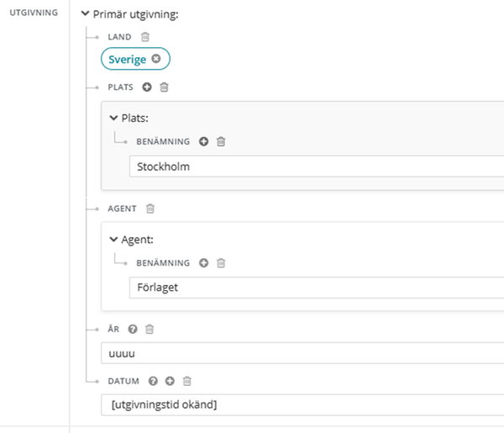Viewport: 504px width, 433px height.
Task: Show help for the ÅR field
Action: [133, 329]
